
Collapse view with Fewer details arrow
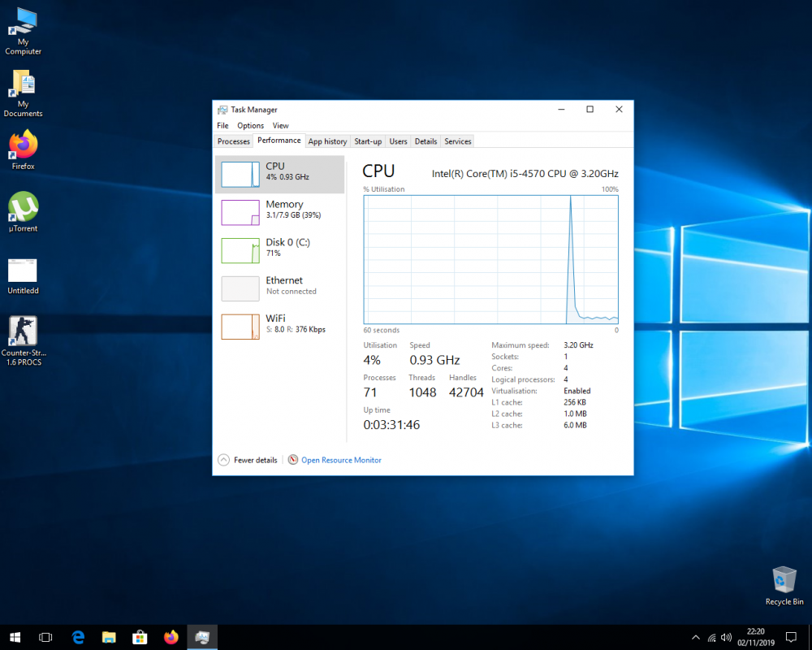(224, 460)
